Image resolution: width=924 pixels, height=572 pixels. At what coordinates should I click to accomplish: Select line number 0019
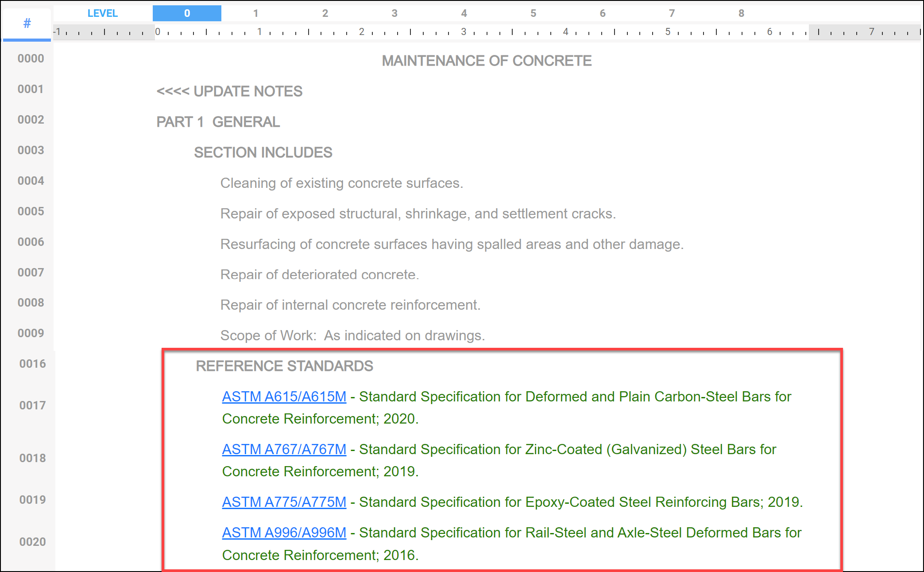click(32, 500)
